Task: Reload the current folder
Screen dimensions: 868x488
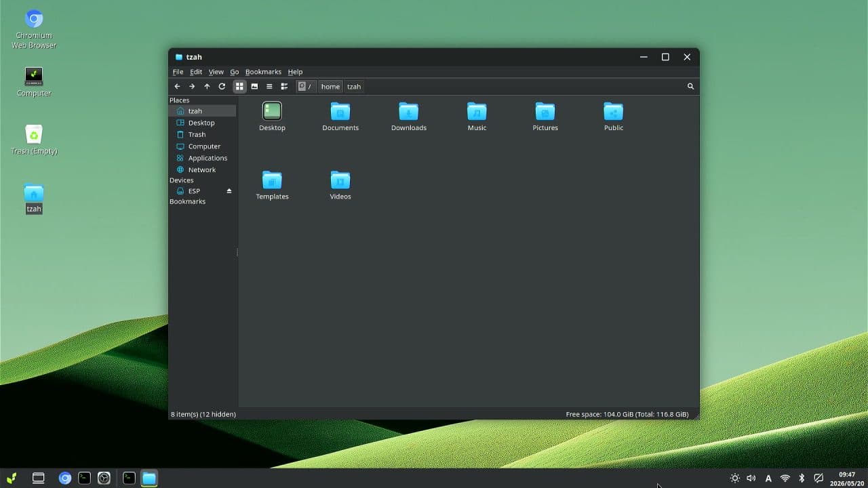Action: point(222,87)
